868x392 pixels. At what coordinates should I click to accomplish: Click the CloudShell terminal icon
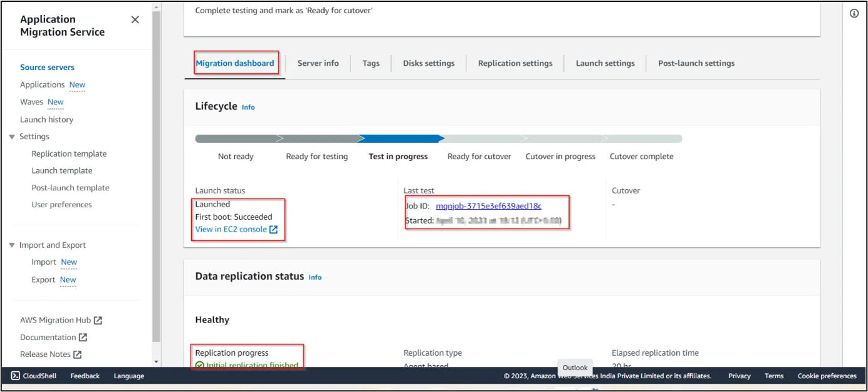tap(15, 376)
